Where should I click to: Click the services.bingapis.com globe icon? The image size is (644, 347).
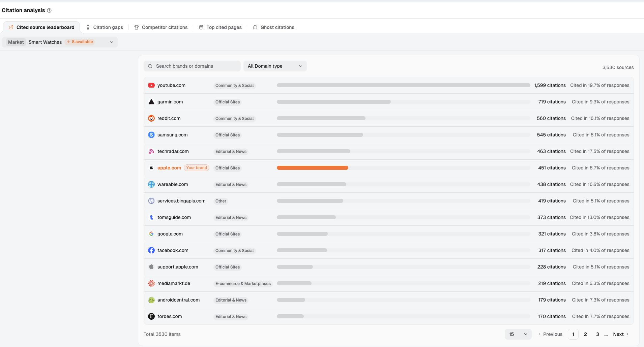pos(151,201)
